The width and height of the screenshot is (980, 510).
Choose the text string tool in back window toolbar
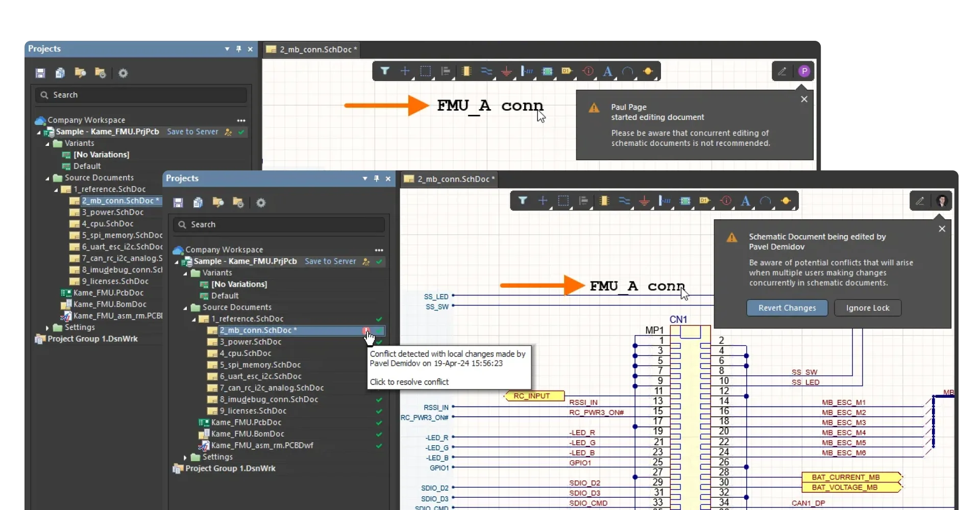[608, 71]
